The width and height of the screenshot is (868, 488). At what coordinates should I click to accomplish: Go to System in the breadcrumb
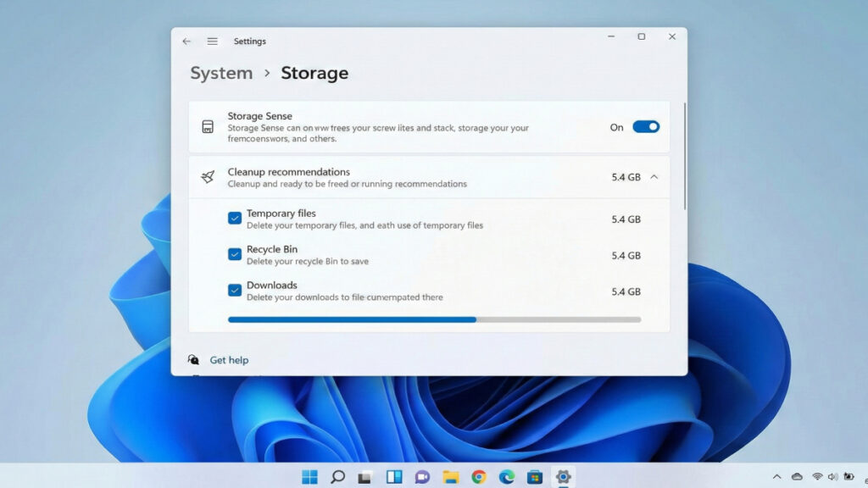(x=221, y=74)
